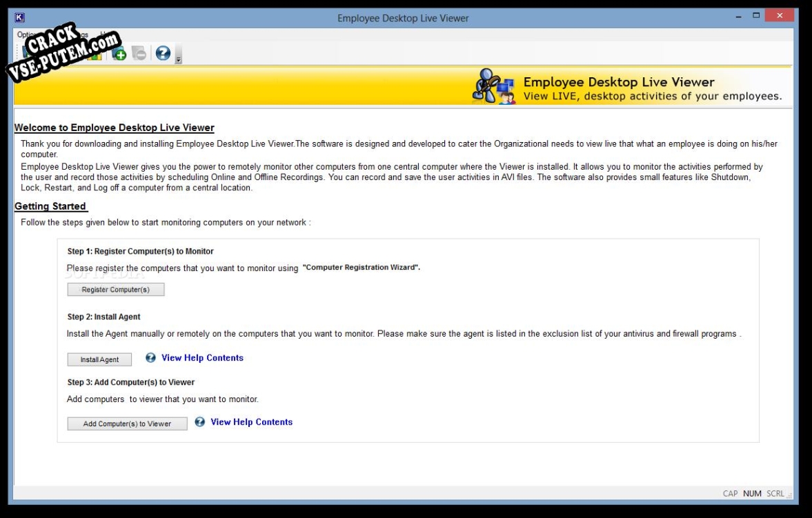Click the Install Agent button

[99, 359]
